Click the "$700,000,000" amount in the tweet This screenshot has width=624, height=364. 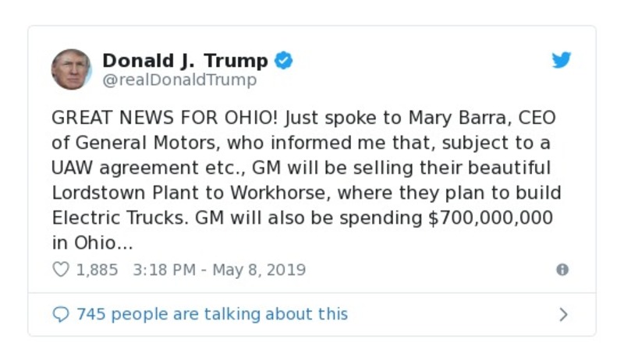click(x=491, y=217)
